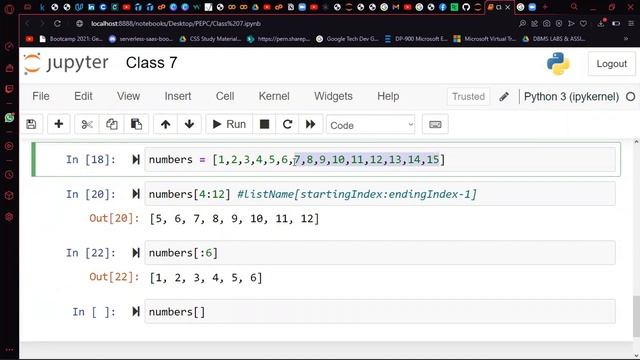Open the CSS Study Material bookmark

point(211,39)
